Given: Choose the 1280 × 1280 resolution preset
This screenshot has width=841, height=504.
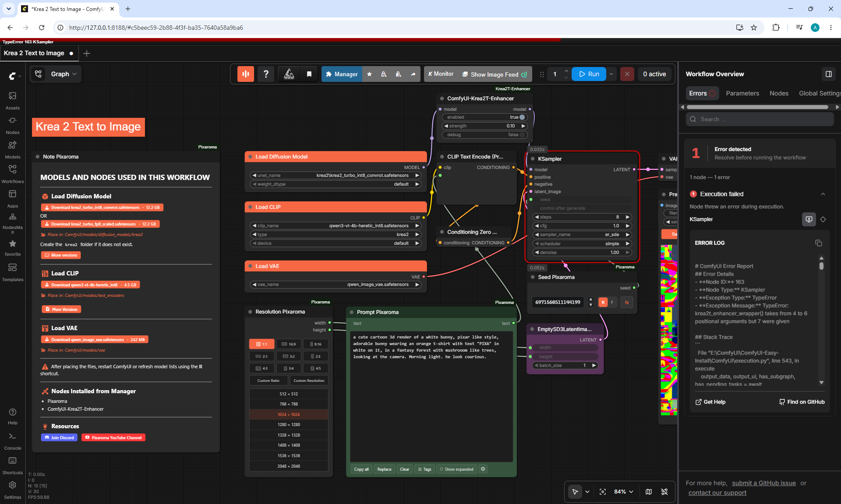Looking at the screenshot, I should [289, 425].
